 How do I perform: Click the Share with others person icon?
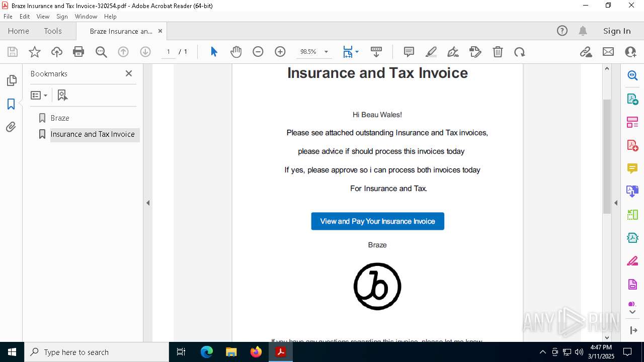click(x=630, y=52)
